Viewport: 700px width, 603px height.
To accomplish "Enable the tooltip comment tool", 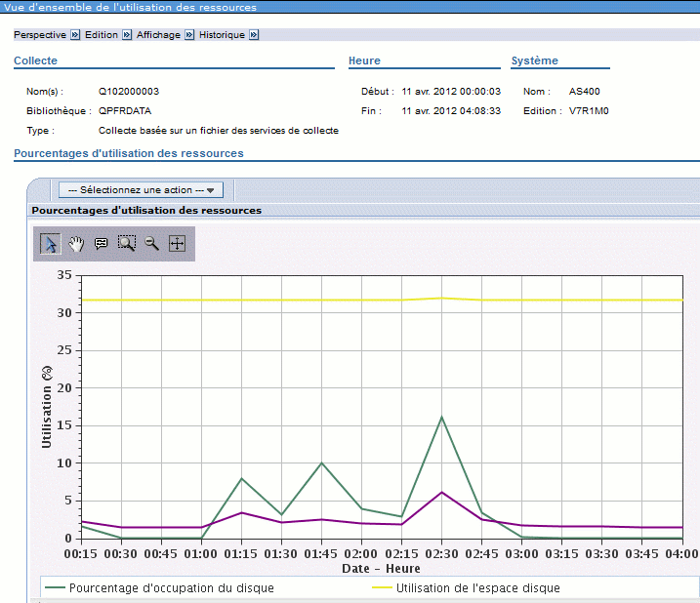I will point(102,244).
